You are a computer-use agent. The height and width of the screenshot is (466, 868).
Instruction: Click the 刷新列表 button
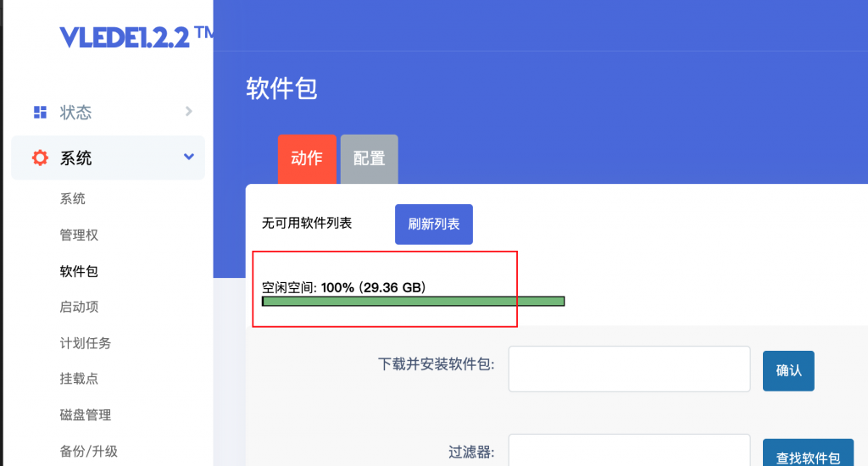coord(433,225)
